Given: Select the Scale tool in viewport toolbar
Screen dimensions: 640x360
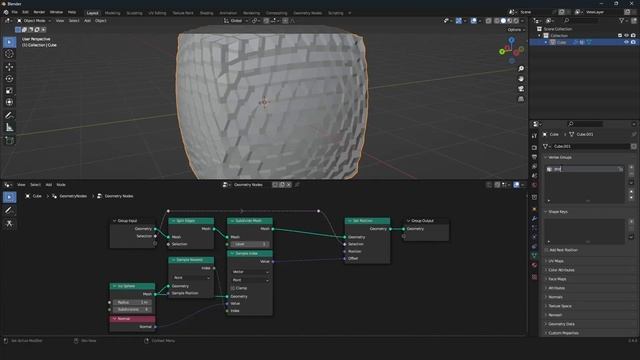Looking at the screenshot, I should coord(9,91).
